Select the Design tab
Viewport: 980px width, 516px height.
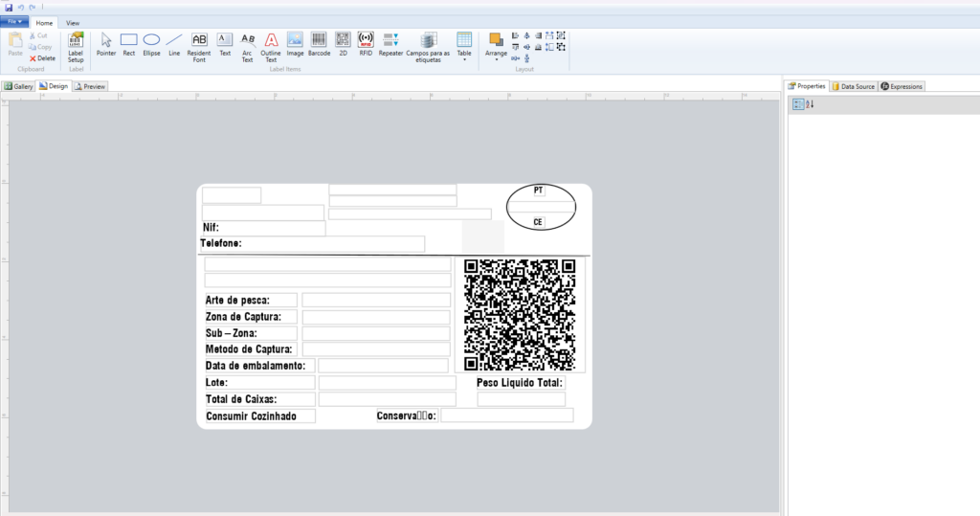[54, 86]
